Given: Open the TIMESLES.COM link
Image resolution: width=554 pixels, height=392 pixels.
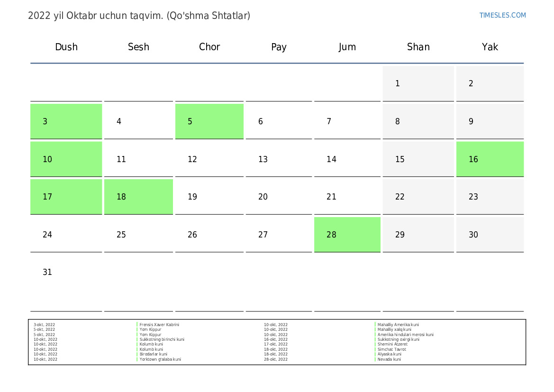Looking at the screenshot, I should point(502,15).
